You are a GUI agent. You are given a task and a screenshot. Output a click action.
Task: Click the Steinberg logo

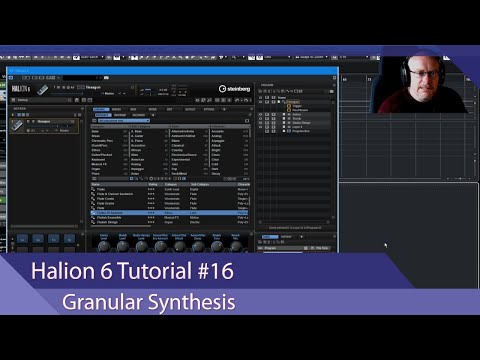coord(234,89)
